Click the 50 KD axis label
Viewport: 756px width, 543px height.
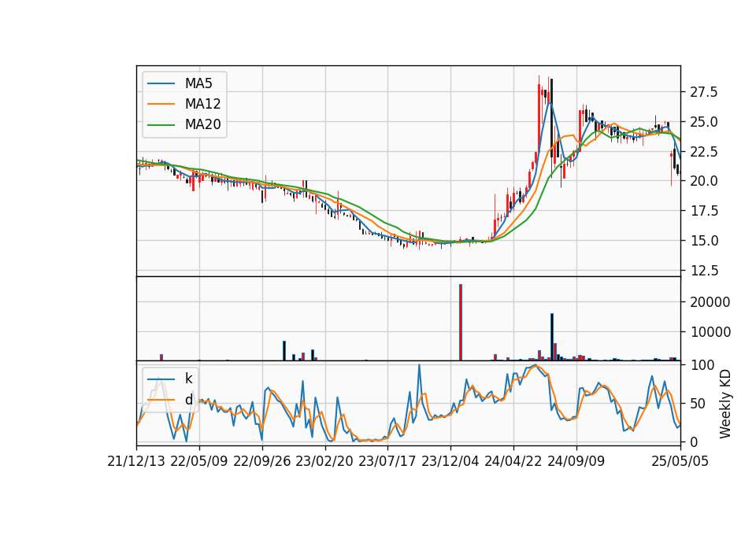tap(697, 404)
